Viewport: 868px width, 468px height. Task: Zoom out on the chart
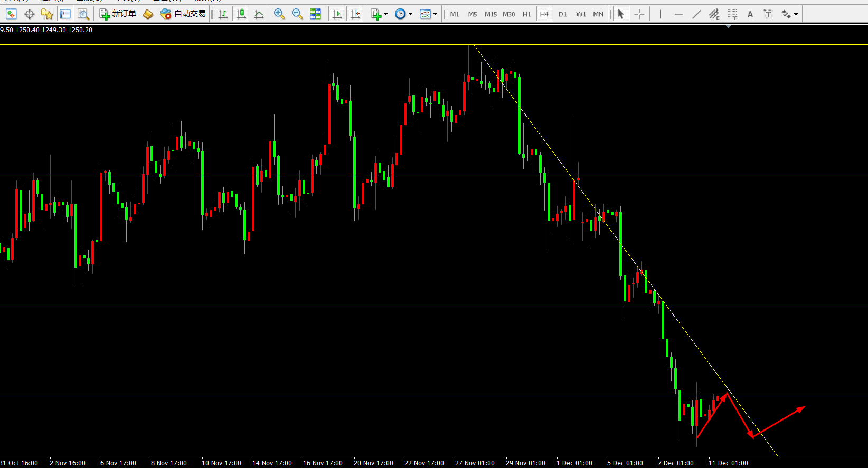pos(297,14)
